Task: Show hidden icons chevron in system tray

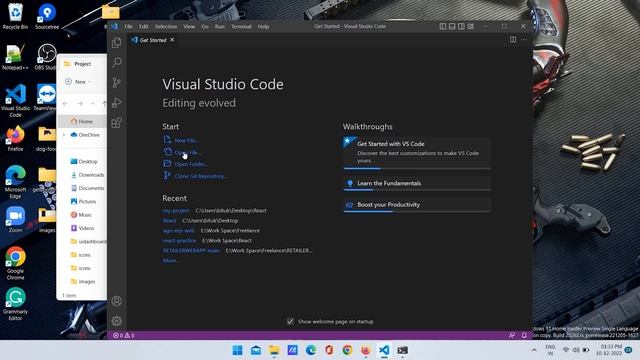Action: 534,350
